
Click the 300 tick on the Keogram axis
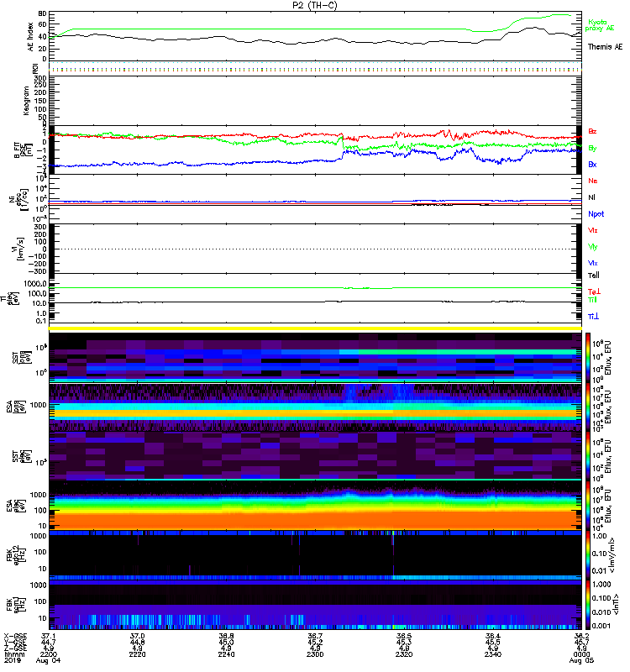coord(40,78)
